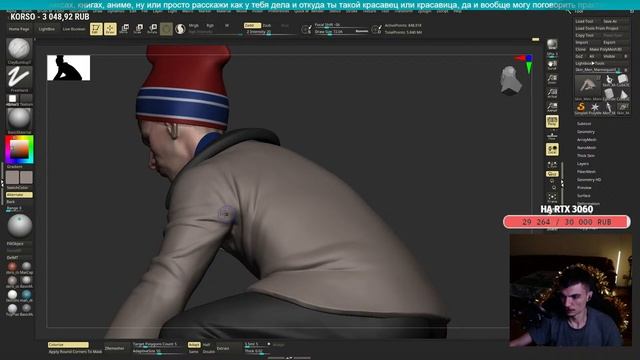Select the blue matcap material ball
Image resolution: width=640 pixels, height=360 pixels.
[x=27, y=294]
